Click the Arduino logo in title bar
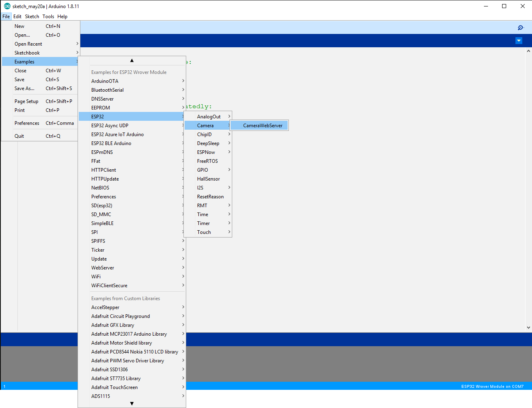 pyautogui.click(x=7, y=6)
